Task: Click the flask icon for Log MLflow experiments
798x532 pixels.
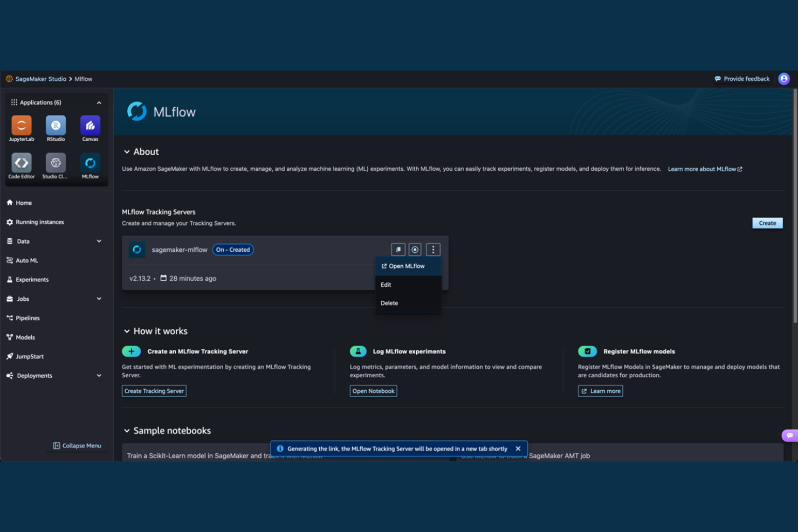Action: [358, 351]
